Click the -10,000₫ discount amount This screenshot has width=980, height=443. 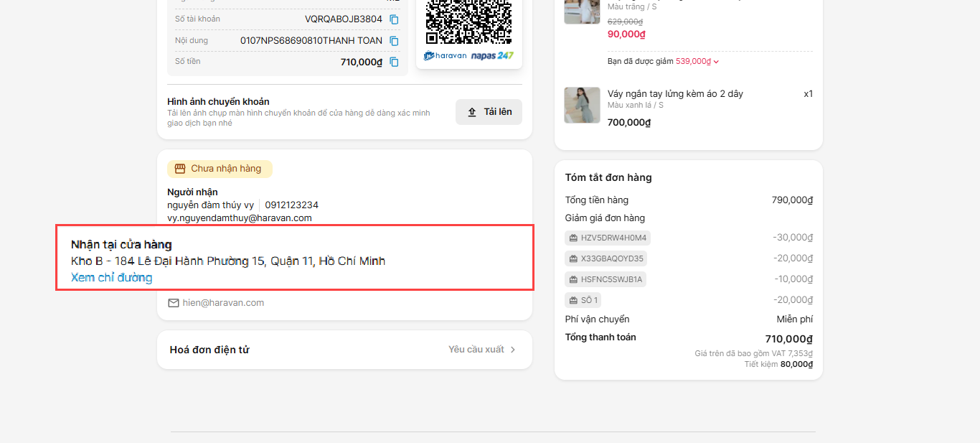point(793,279)
